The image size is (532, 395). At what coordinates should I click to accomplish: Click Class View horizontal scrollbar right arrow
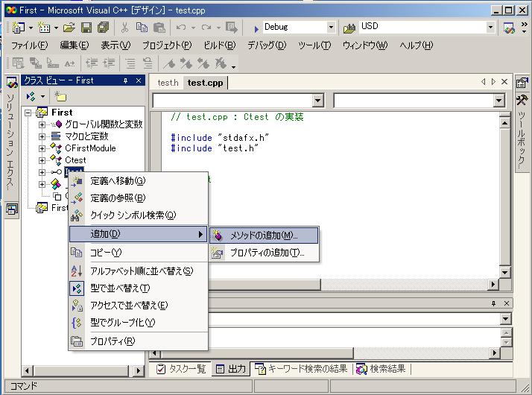tap(138, 370)
